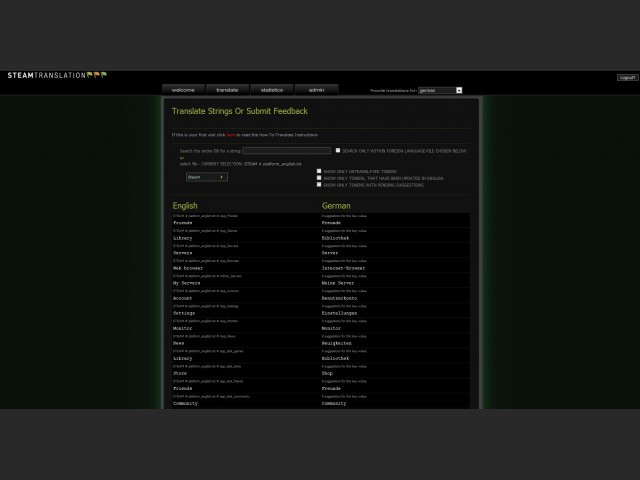This screenshot has height=480, width=640.
Task: Click the English string 'My Servers'
Action: click(x=187, y=283)
